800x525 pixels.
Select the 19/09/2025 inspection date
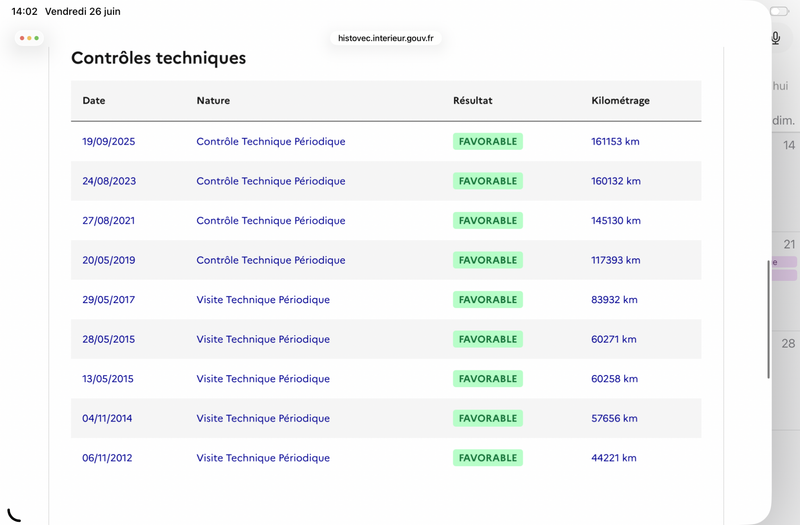[x=109, y=141]
